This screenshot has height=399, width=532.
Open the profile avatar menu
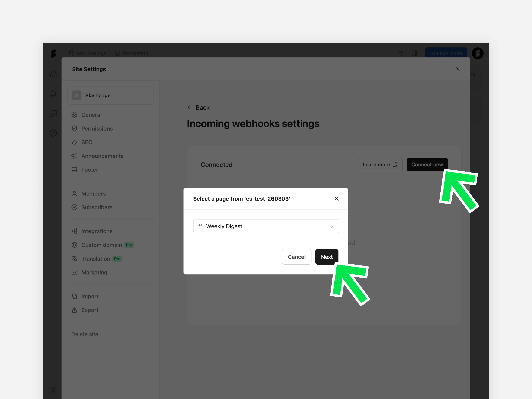pos(477,53)
